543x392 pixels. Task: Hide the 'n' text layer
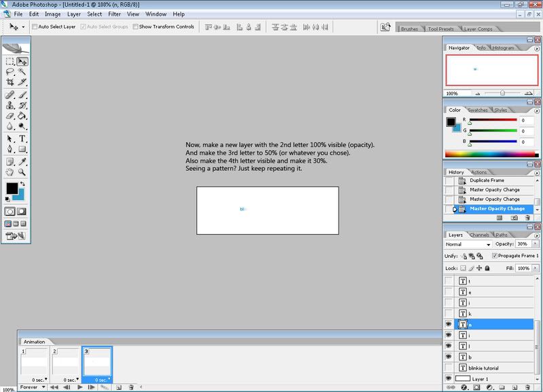coord(449,324)
